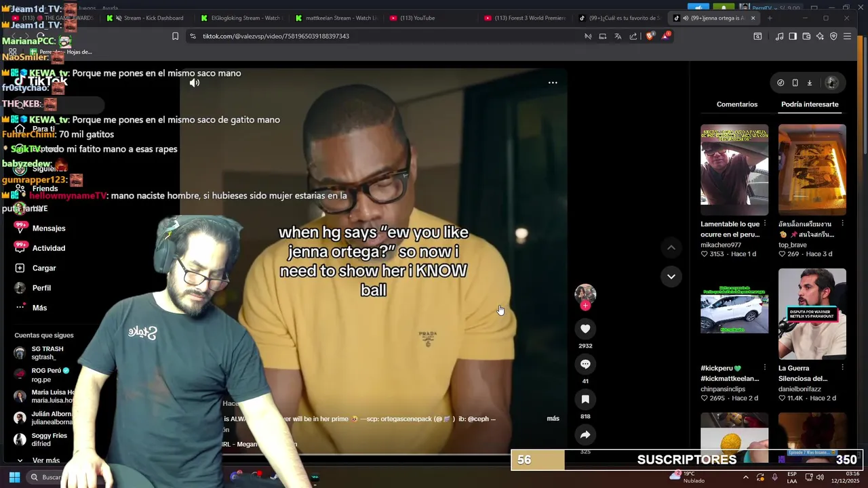Image resolution: width=868 pixels, height=488 pixels.
Task: Mute the TikTok video with the speaker icon
Action: (195, 83)
